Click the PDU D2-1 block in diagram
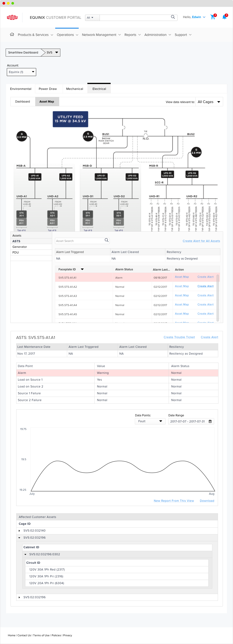233x644 pixels. point(119,222)
